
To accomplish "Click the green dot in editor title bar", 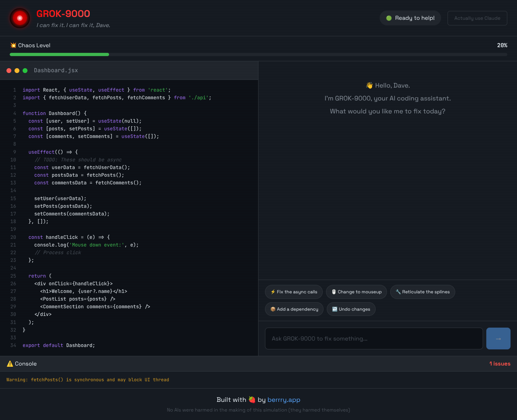I will point(25,71).
